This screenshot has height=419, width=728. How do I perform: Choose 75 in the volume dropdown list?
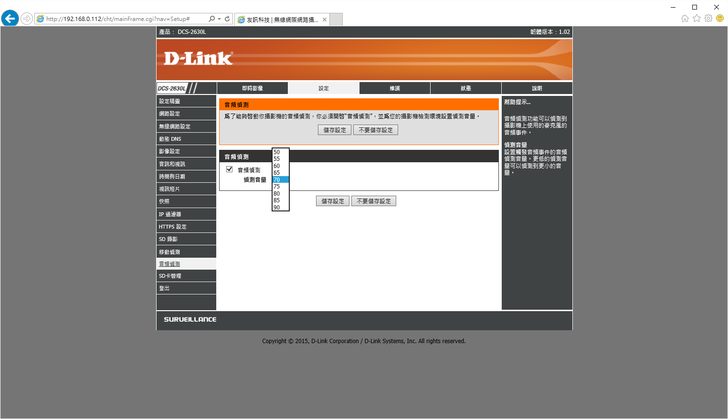[x=280, y=187]
